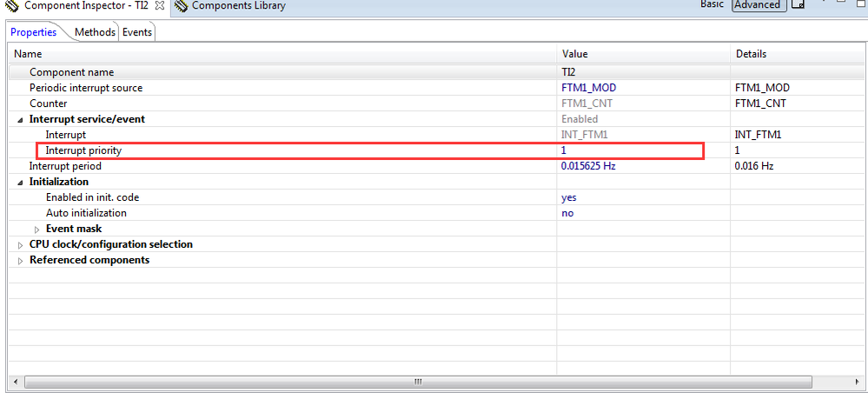The height and width of the screenshot is (393, 868).
Task: Click the scrollbar left arrow
Action: pos(15,382)
